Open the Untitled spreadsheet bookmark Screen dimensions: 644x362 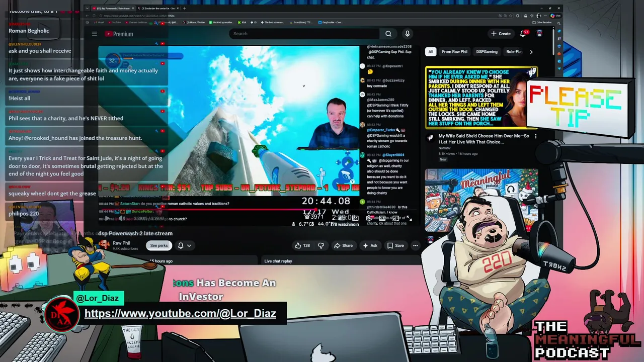click(x=221, y=22)
